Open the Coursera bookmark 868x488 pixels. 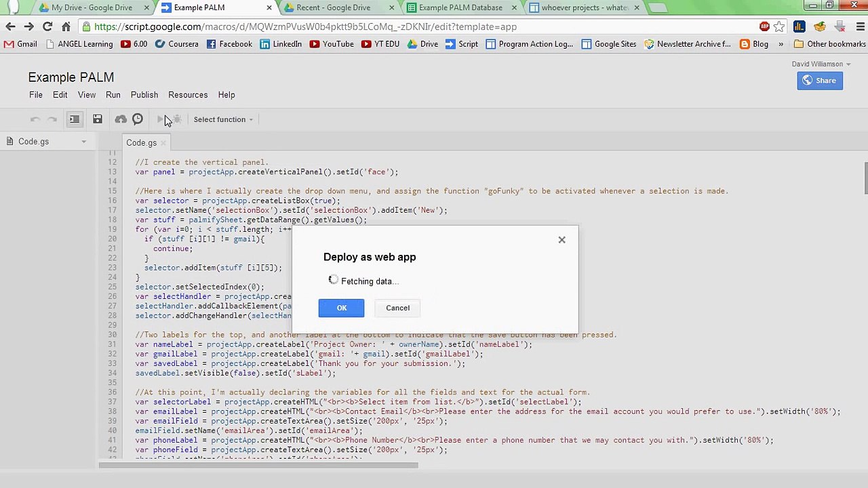pos(177,44)
